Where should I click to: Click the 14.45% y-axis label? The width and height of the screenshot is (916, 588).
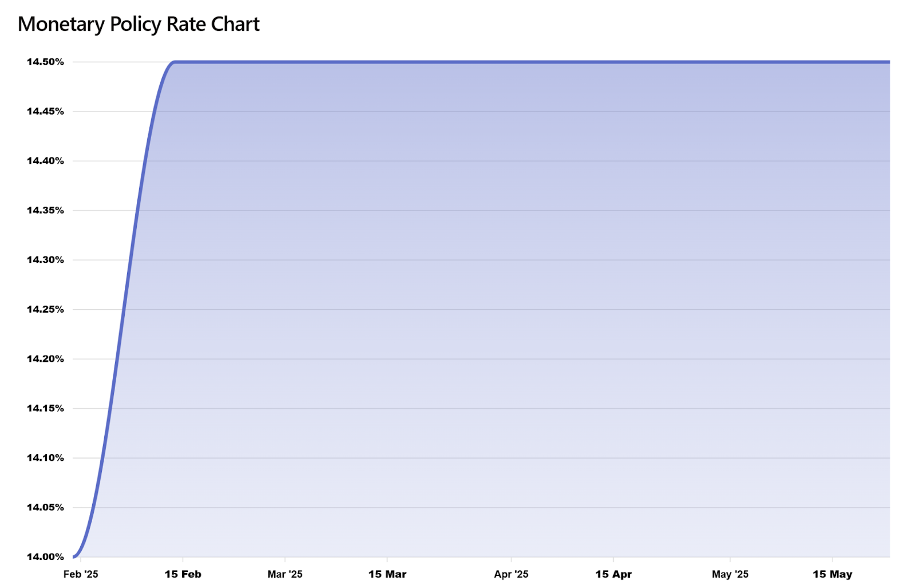45,111
